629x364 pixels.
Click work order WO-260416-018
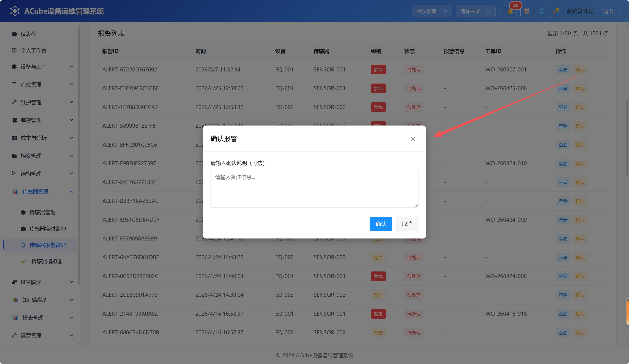(506, 314)
